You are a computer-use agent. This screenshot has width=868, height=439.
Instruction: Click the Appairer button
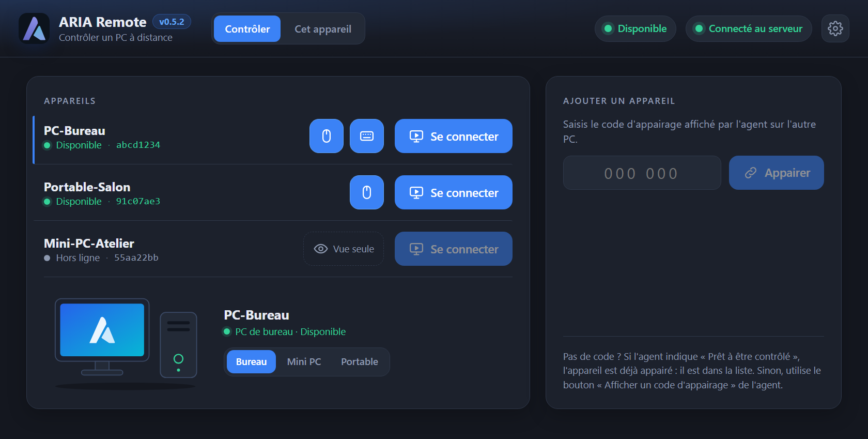(x=777, y=173)
